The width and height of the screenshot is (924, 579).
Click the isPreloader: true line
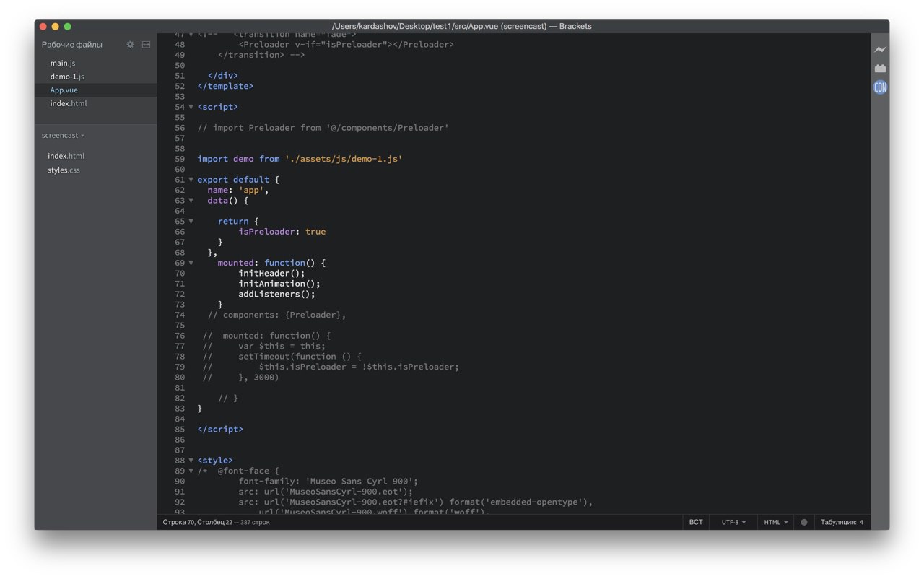coord(282,232)
